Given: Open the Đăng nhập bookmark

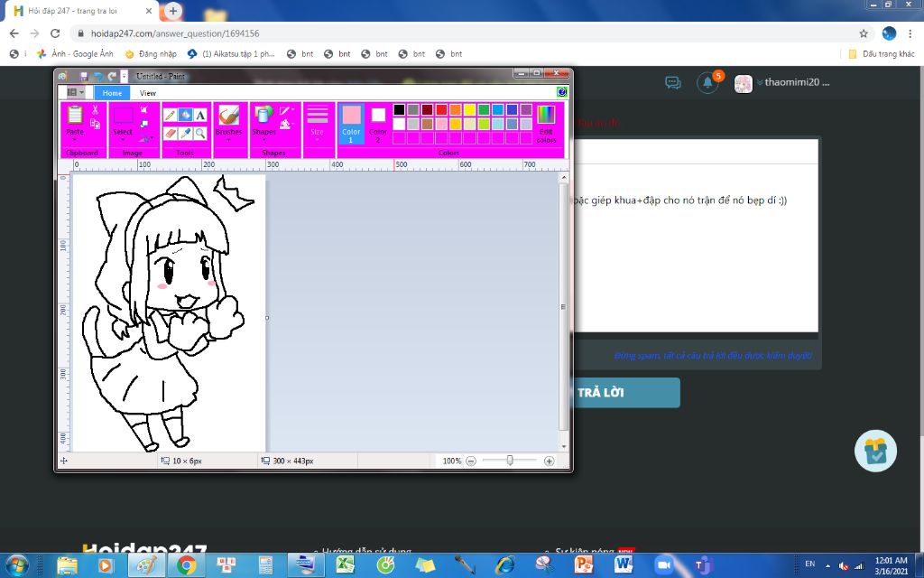Looking at the screenshot, I should (x=151, y=53).
